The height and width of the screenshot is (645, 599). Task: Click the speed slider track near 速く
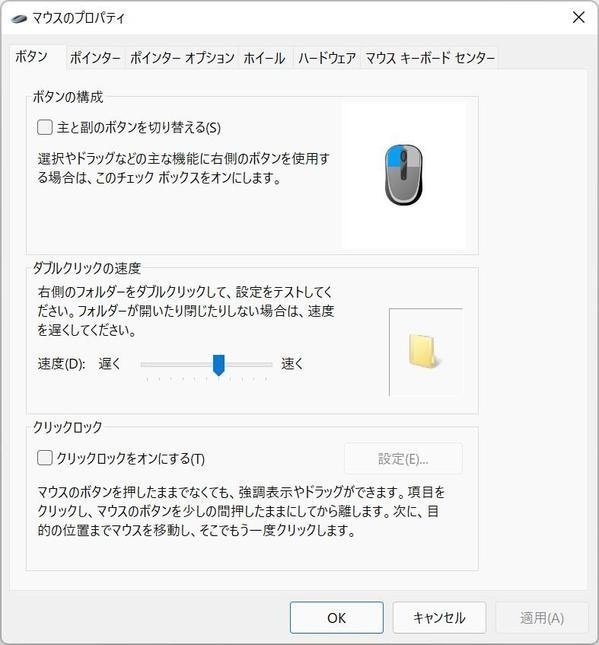(x=255, y=364)
